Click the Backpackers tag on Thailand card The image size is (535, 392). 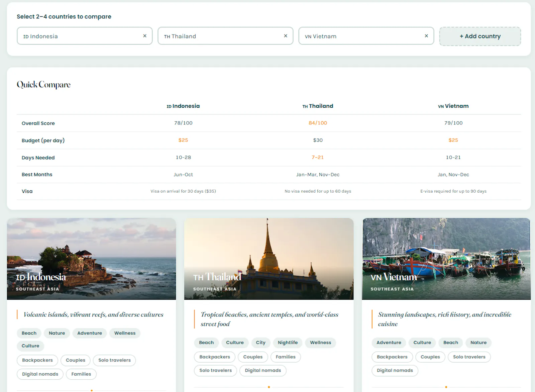click(215, 357)
